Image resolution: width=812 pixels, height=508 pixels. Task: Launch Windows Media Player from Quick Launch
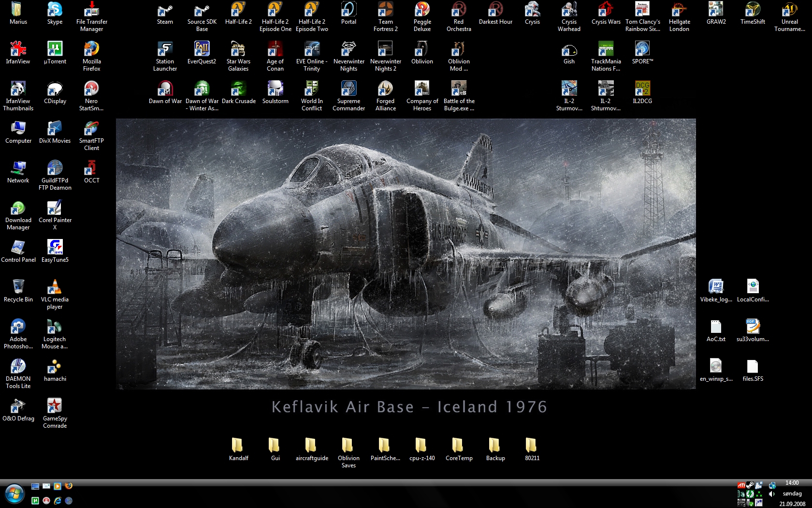point(58,486)
